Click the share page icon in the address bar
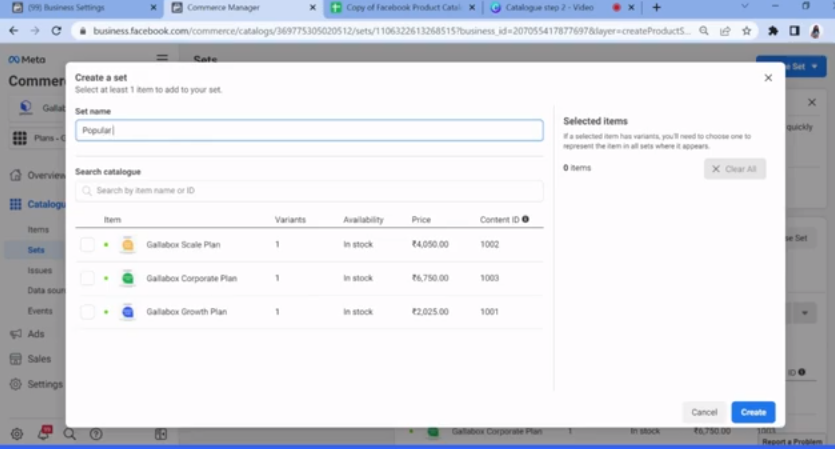The width and height of the screenshot is (835, 449). pyautogui.click(x=725, y=31)
